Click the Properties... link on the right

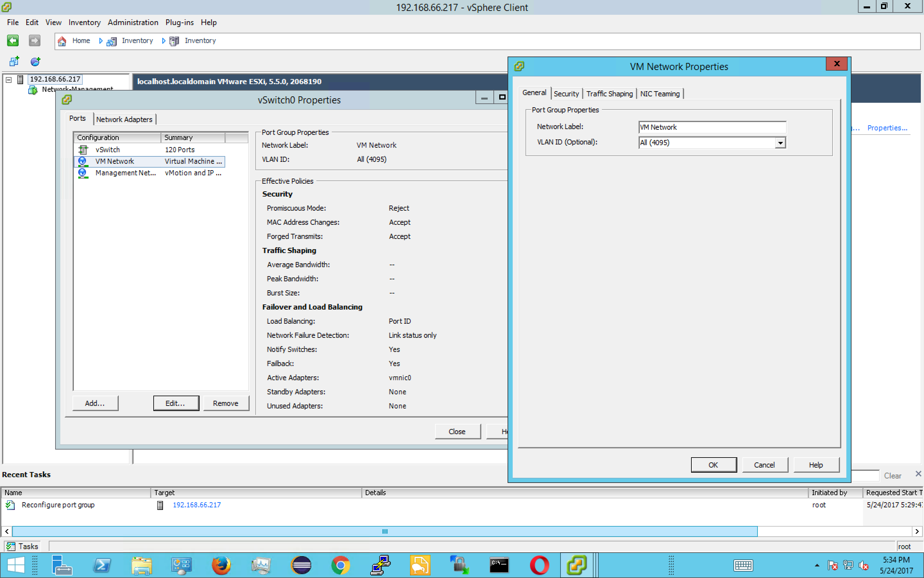click(x=887, y=128)
